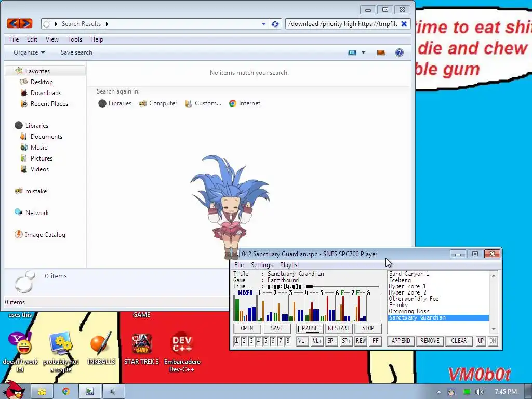Click the APPEND playlist button
Screen dimensions: 532x399
(401, 341)
